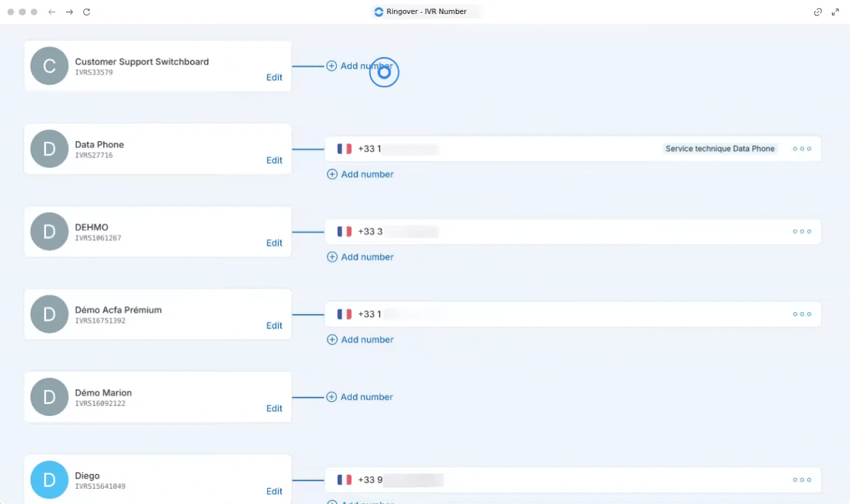This screenshot has width=850, height=504.
Task: Click the DEHMO name text
Action: [91, 227]
